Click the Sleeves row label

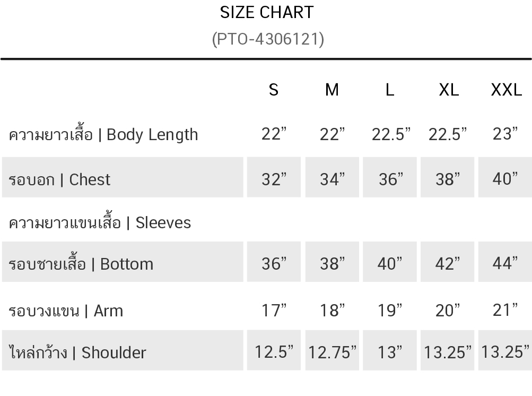(100, 222)
